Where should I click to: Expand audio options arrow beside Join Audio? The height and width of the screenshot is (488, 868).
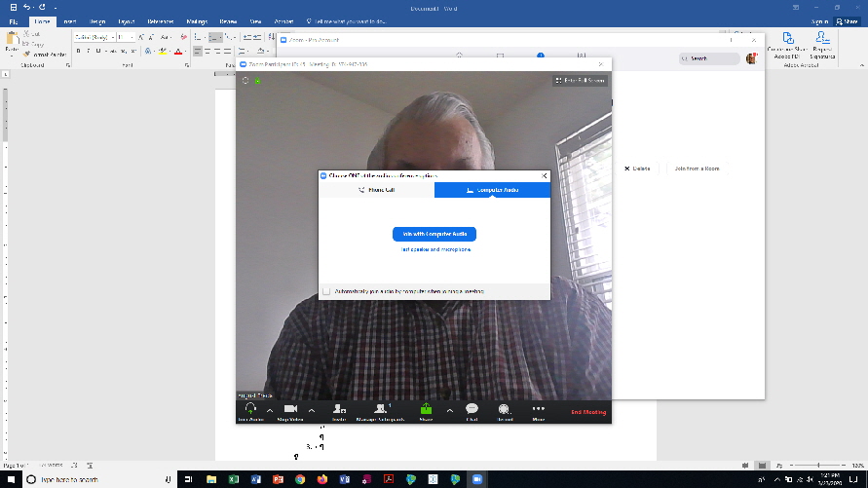270,410
